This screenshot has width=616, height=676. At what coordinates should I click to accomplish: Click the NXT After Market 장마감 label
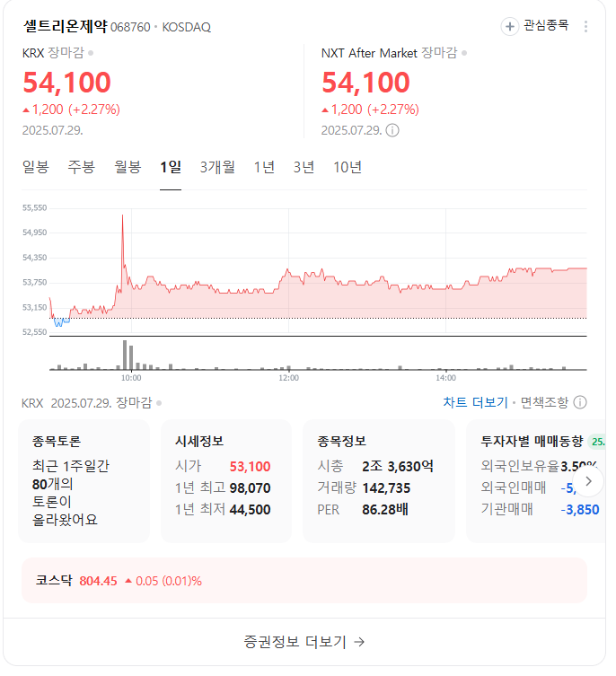[x=393, y=54]
